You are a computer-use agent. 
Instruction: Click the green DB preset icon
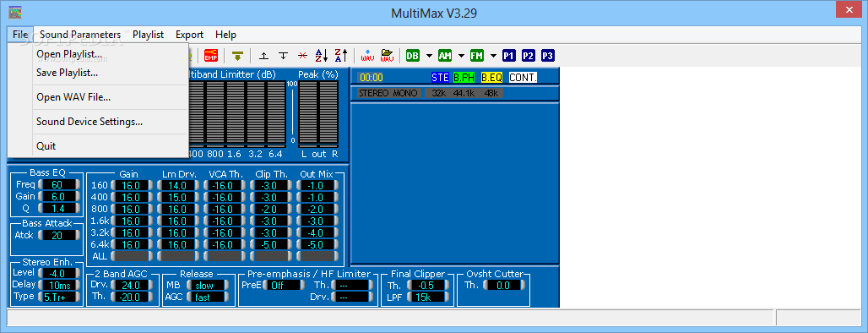point(412,56)
